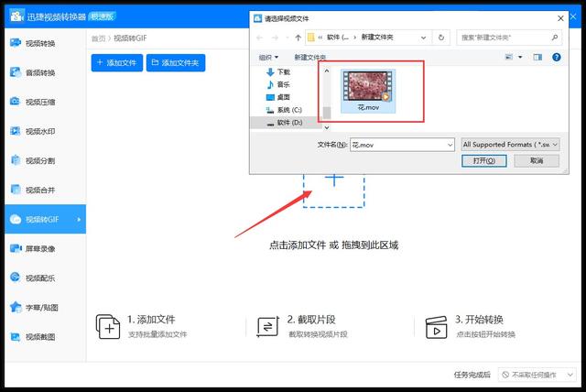The image size is (586, 392).
Task: Go to the 视频水印 watermark tool
Action: (x=39, y=131)
